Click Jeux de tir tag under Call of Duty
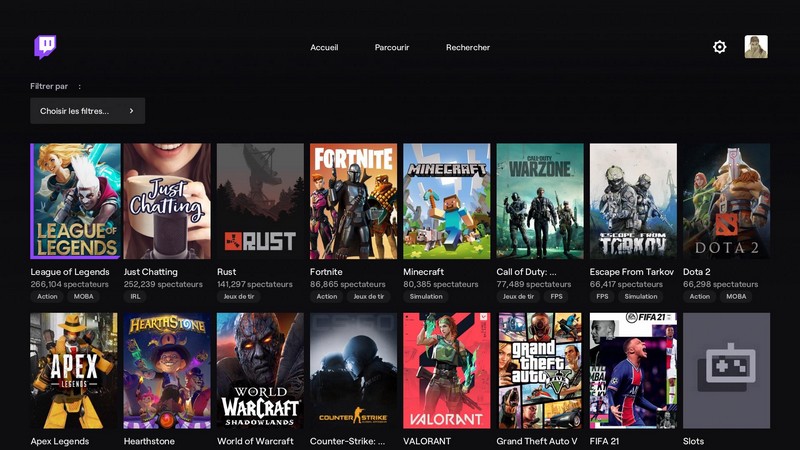 click(518, 296)
